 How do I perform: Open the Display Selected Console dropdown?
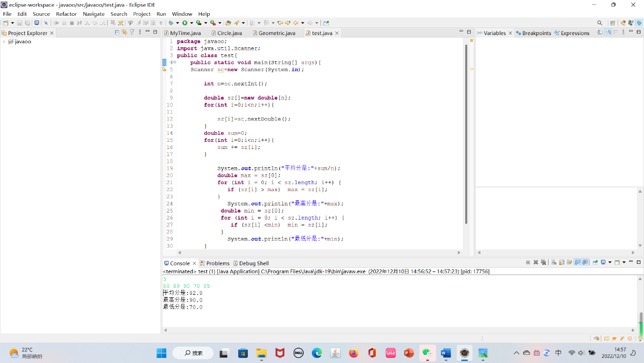point(609,262)
